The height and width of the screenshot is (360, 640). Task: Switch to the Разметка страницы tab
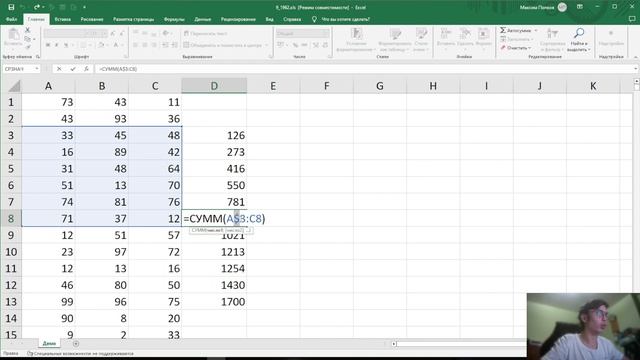(133, 19)
